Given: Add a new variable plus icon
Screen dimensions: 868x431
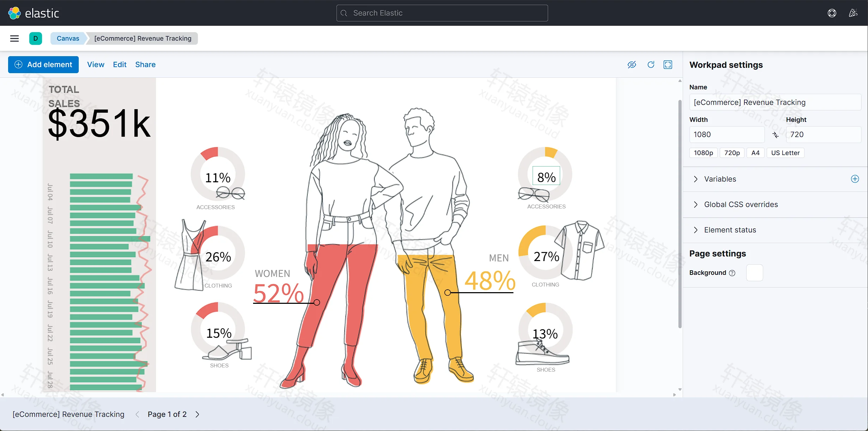Looking at the screenshot, I should 855,179.
